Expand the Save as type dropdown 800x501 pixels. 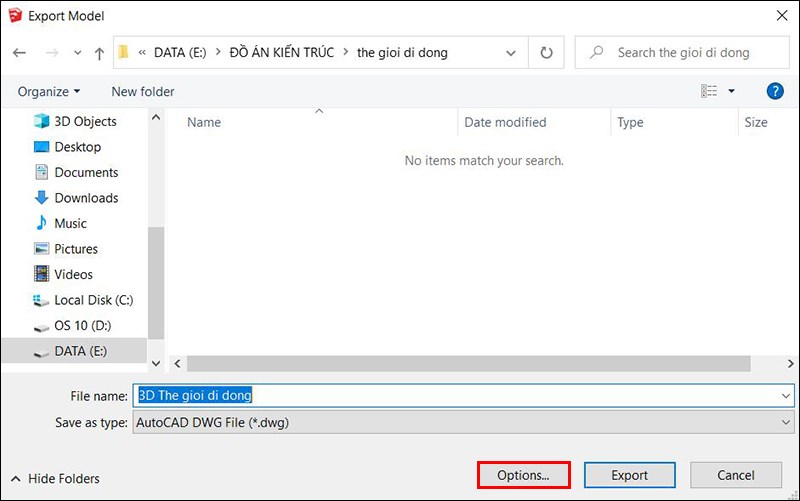pos(785,423)
